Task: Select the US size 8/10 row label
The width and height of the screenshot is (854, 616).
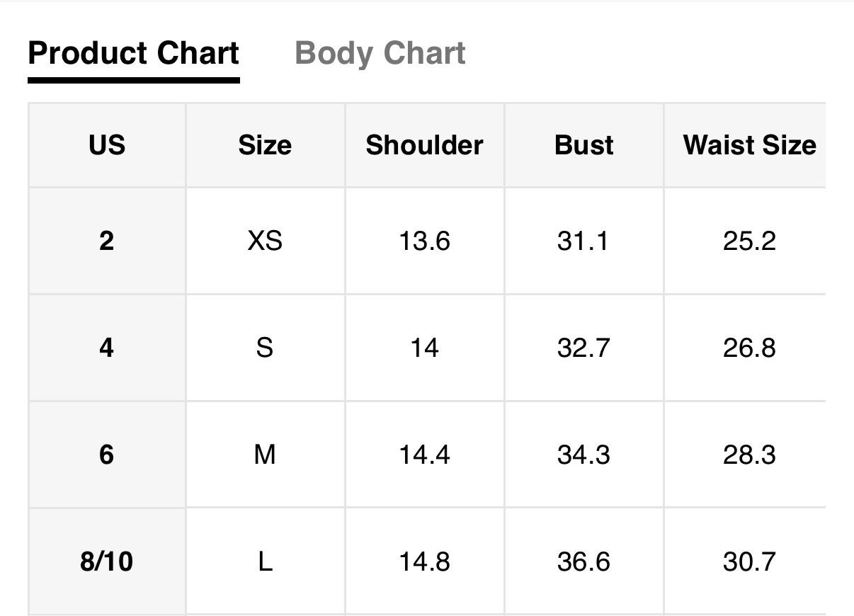Action: [x=107, y=561]
